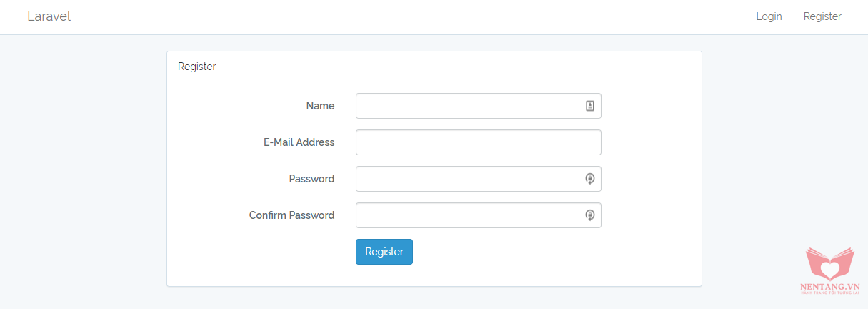Click the NENTANG.VN watermark text

pyautogui.click(x=829, y=285)
